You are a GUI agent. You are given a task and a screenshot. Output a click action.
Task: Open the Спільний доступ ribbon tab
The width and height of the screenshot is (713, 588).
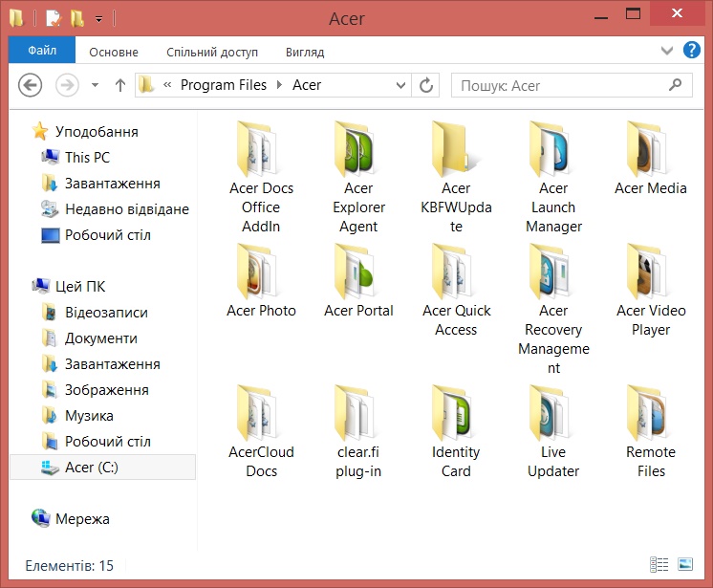point(212,53)
